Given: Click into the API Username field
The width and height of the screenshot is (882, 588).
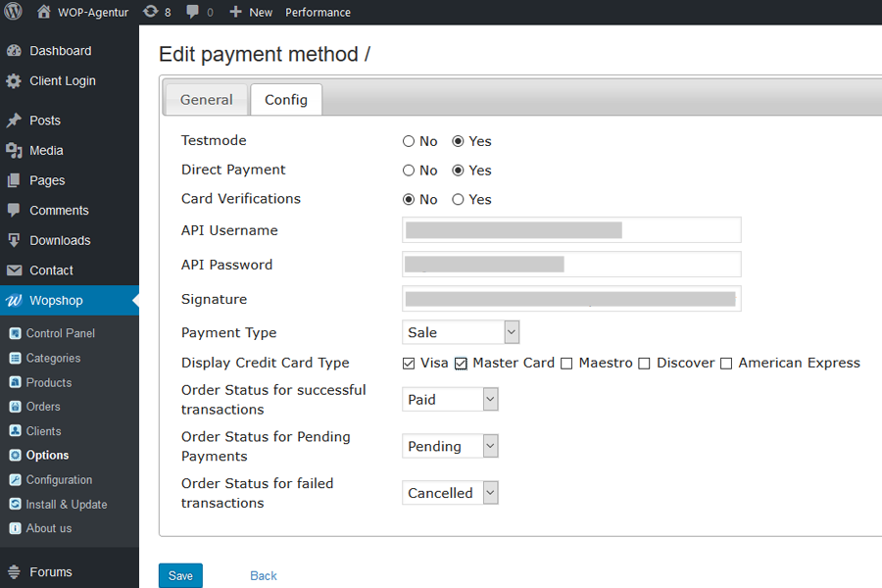Looking at the screenshot, I should coord(571,230).
